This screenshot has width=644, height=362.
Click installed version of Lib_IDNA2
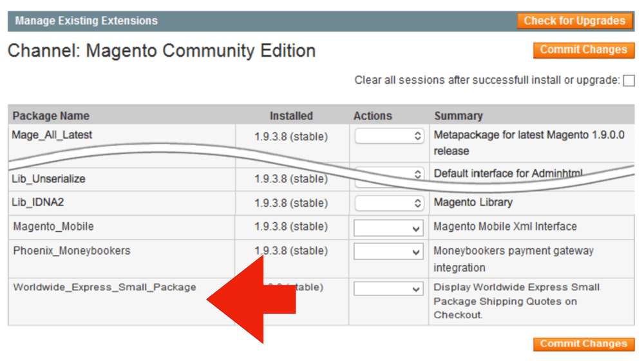click(291, 203)
